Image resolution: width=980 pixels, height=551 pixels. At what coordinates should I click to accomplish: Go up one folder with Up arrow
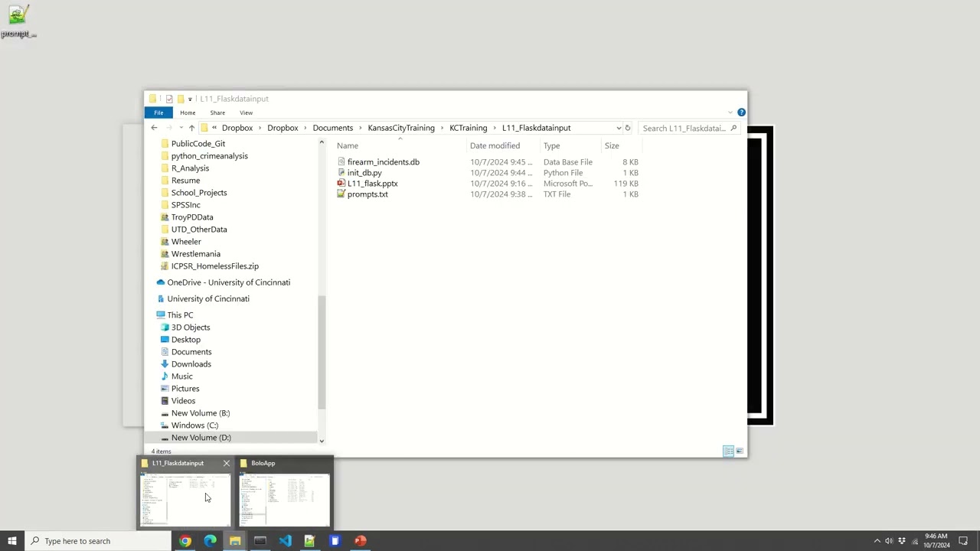pos(191,128)
